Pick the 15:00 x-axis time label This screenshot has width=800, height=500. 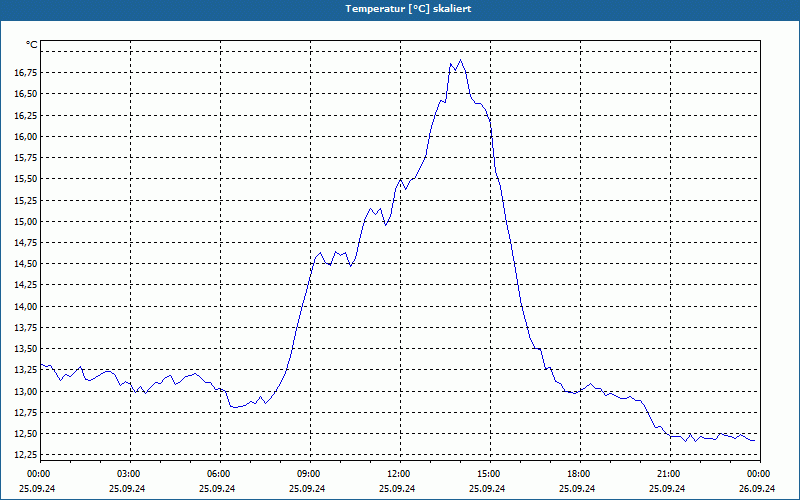[490, 474]
